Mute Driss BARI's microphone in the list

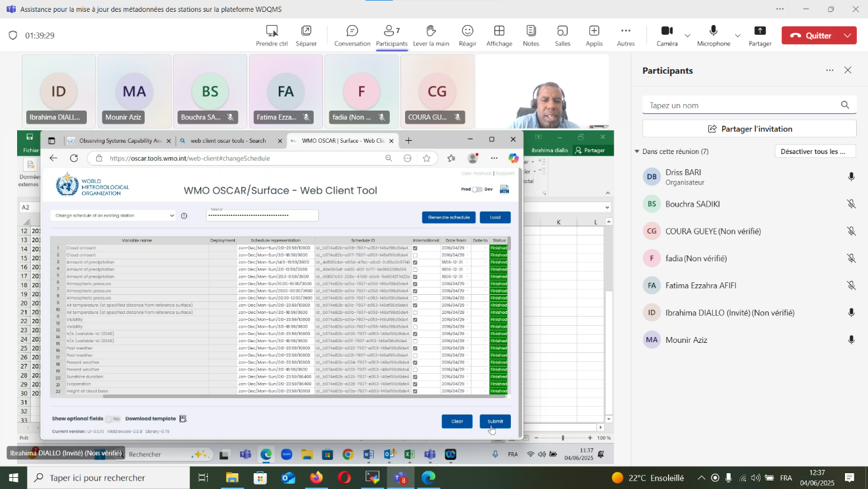point(852,177)
